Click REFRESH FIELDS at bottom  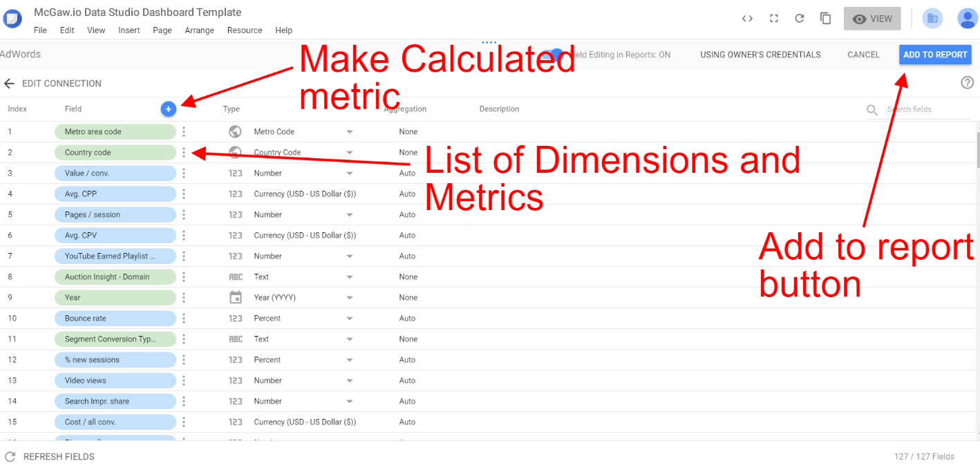59,457
